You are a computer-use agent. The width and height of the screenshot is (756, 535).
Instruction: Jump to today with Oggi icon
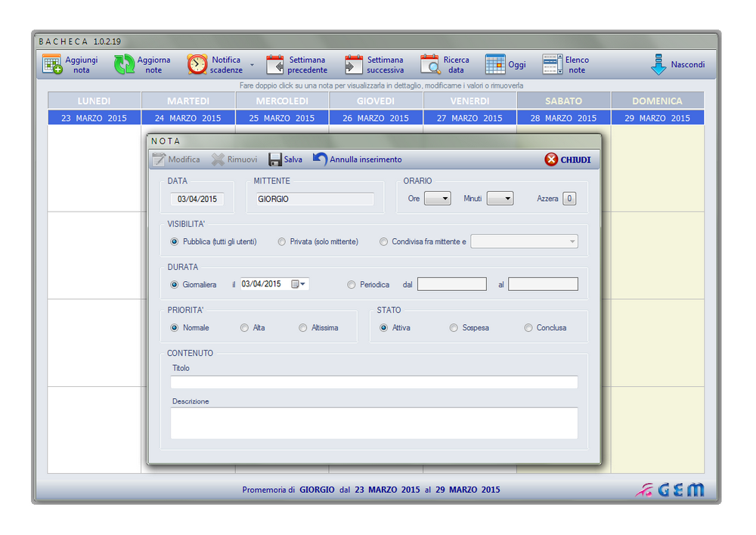click(x=495, y=65)
